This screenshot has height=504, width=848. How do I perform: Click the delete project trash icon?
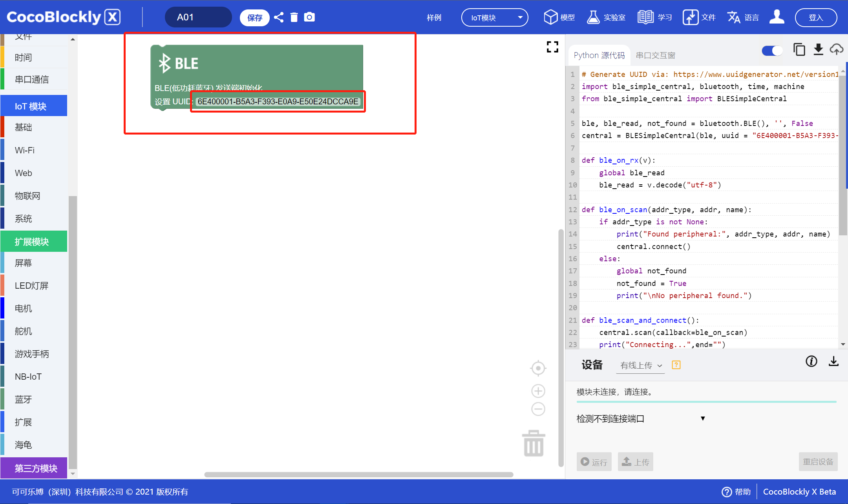(x=294, y=17)
